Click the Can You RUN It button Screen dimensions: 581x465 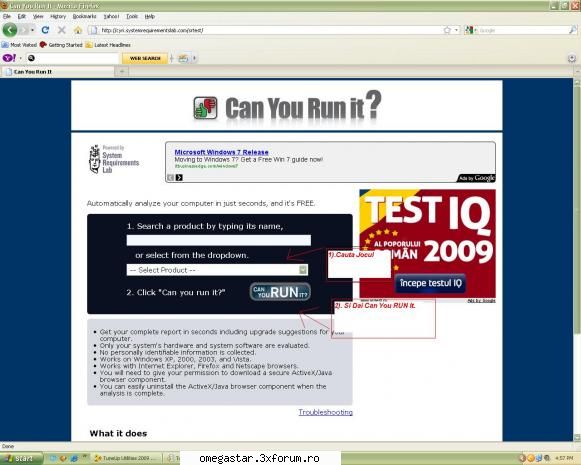tap(280, 292)
